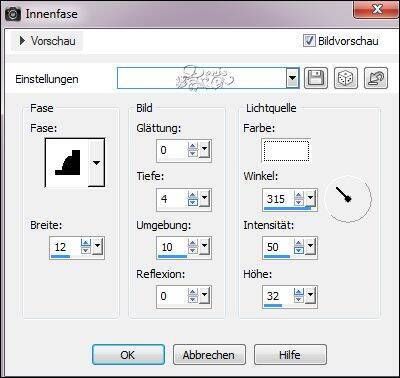
Task: Reset settings to default with the arrow icon
Action: pyautogui.click(x=376, y=78)
